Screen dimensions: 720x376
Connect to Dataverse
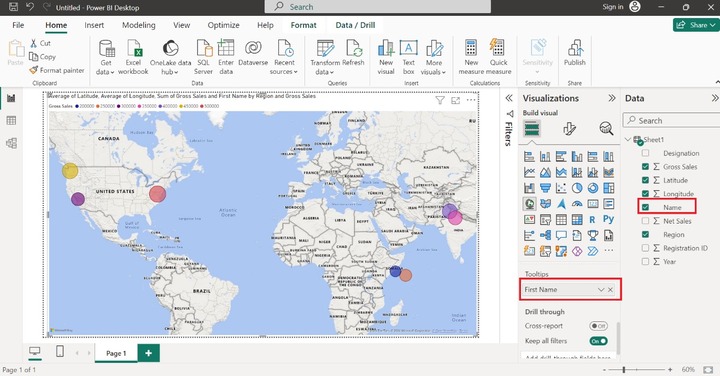253,53
